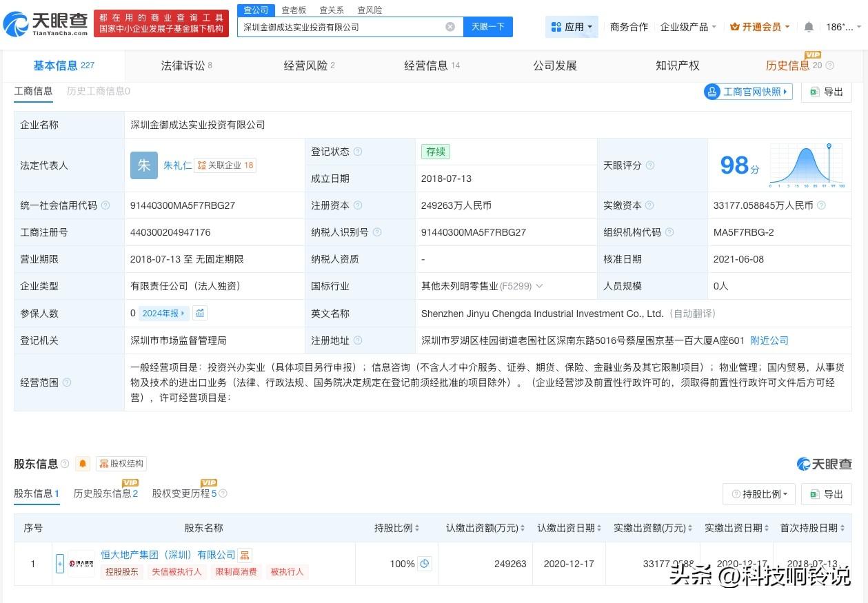Image resolution: width=868 pixels, height=603 pixels.
Task: Export business info with top 导出 button
Action: [x=827, y=92]
